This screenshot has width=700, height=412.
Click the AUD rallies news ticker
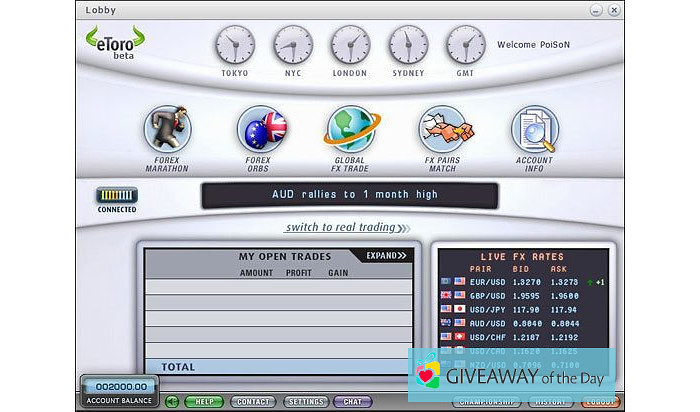pyautogui.click(x=354, y=195)
